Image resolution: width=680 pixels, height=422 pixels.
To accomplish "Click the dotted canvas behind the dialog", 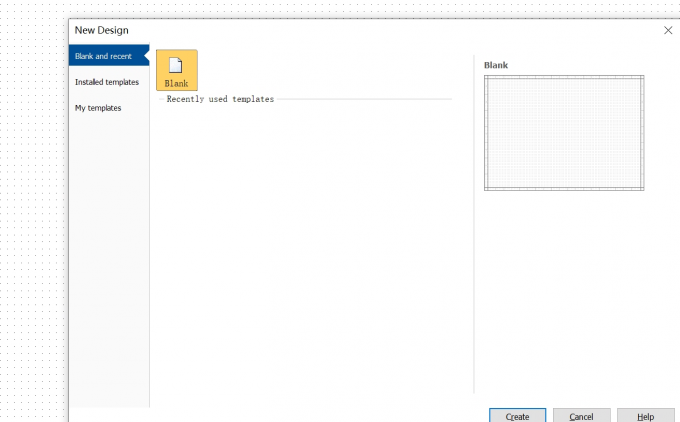I will 33,217.
